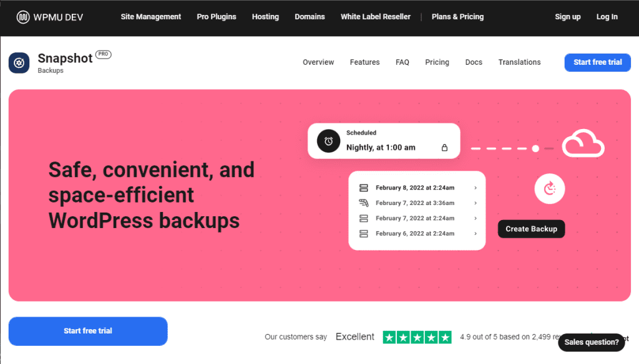
Task: Switch to the Features tab
Action: pyautogui.click(x=364, y=62)
